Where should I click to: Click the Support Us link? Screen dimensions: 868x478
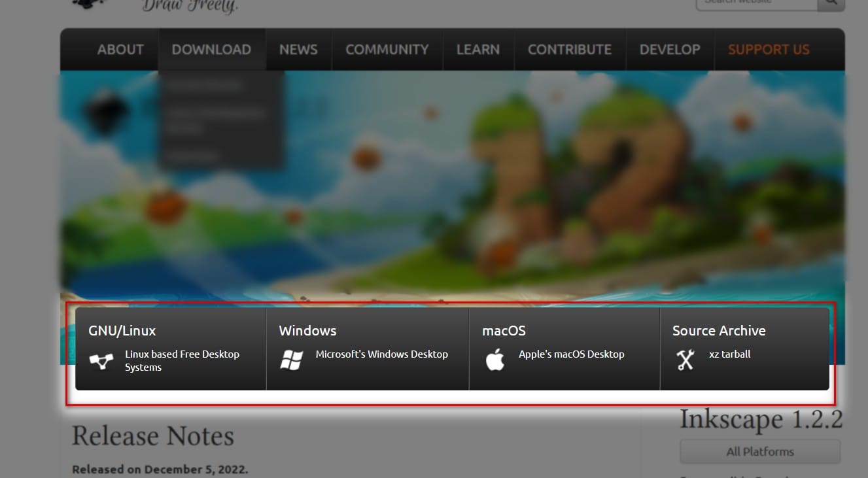point(769,50)
